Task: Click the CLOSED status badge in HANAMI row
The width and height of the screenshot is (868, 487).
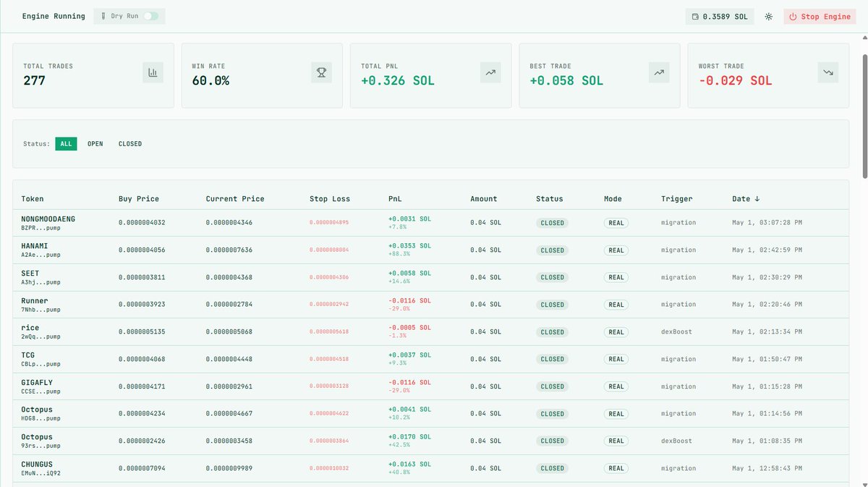Action: pos(553,250)
